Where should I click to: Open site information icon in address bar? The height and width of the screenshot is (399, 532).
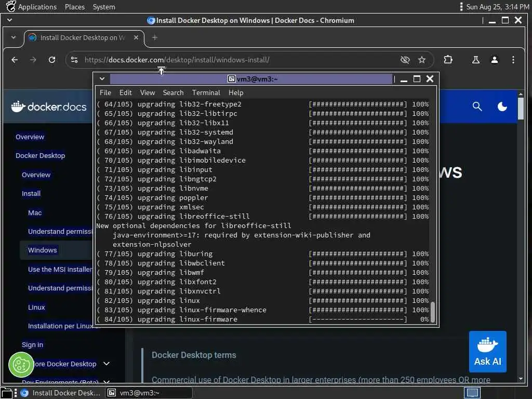tap(74, 60)
